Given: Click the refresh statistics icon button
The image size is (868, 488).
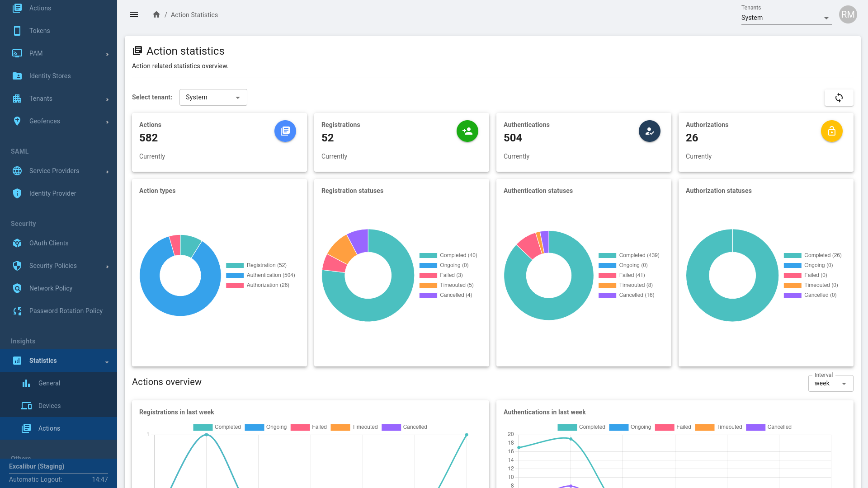Looking at the screenshot, I should pyautogui.click(x=839, y=98).
